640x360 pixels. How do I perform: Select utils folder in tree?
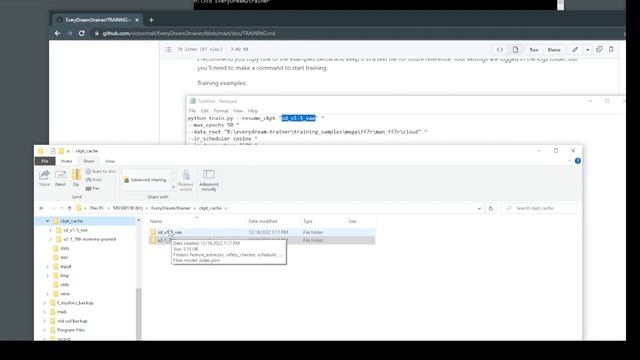coord(64,284)
